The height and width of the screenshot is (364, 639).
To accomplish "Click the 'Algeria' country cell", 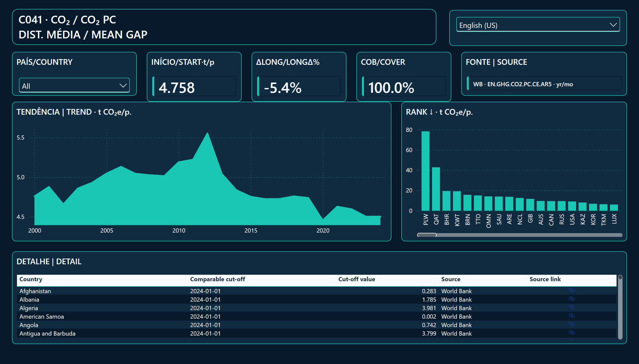I will point(29,308).
